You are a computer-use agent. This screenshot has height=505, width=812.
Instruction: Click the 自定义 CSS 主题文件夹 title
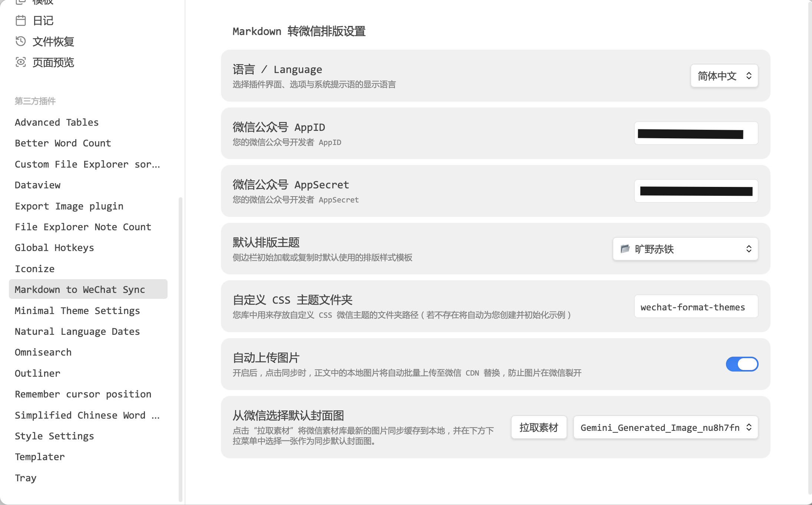(293, 300)
